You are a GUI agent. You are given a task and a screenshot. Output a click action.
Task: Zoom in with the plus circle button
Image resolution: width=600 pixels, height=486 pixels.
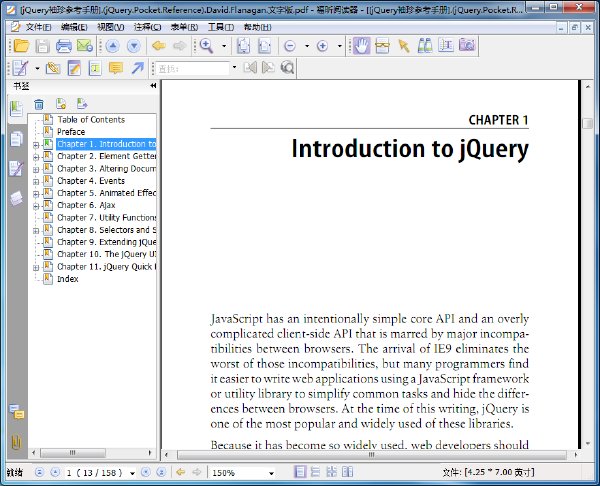click(323, 46)
